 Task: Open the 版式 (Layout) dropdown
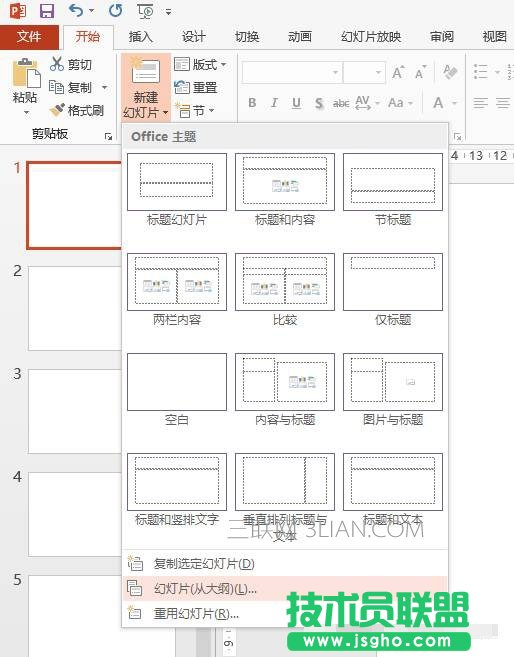(200, 64)
